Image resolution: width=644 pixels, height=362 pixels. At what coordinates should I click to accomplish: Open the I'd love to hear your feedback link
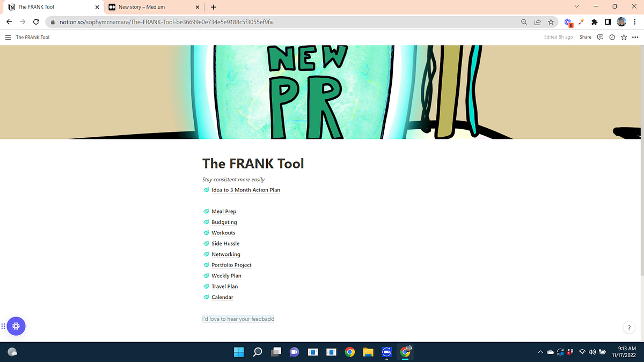point(238,319)
